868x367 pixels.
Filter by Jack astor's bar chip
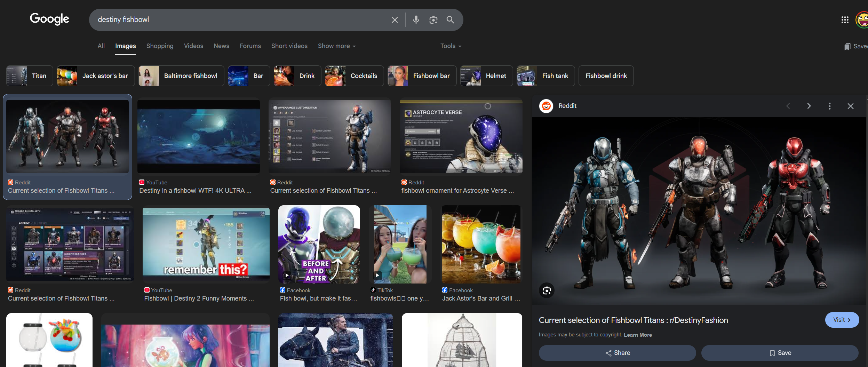point(96,76)
